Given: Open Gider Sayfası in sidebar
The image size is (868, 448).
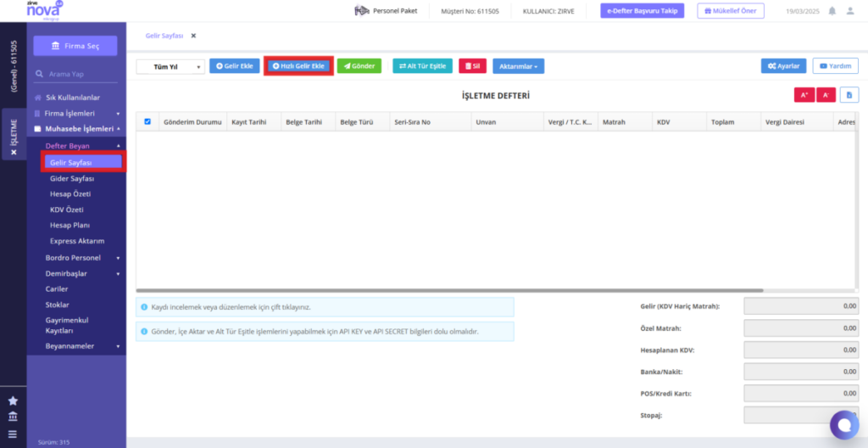Looking at the screenshot, I should 72,178.
